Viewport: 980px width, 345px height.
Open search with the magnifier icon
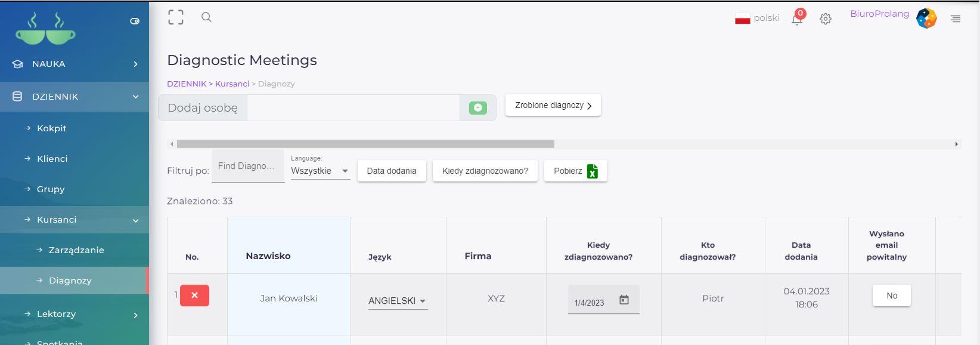pyautogui.click(x=206, y=17)
